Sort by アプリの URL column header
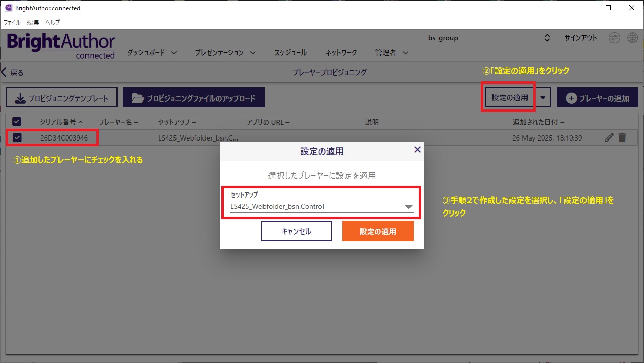Viewport: 644px width, 363px height. tap(268, 122)
